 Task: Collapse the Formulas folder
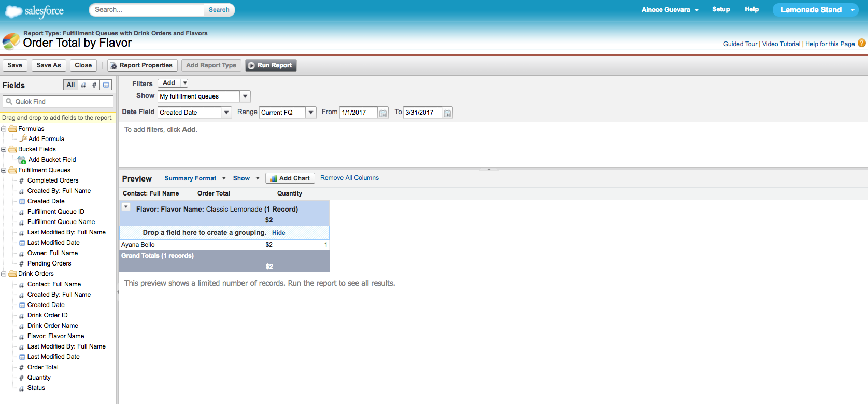[4, 129]
